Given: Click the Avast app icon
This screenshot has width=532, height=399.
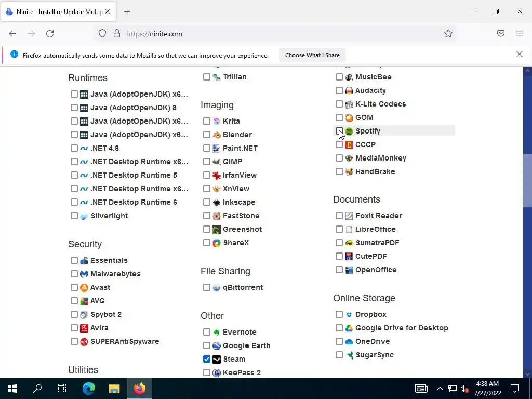Looking at the screenshot, I should (84, 287).
